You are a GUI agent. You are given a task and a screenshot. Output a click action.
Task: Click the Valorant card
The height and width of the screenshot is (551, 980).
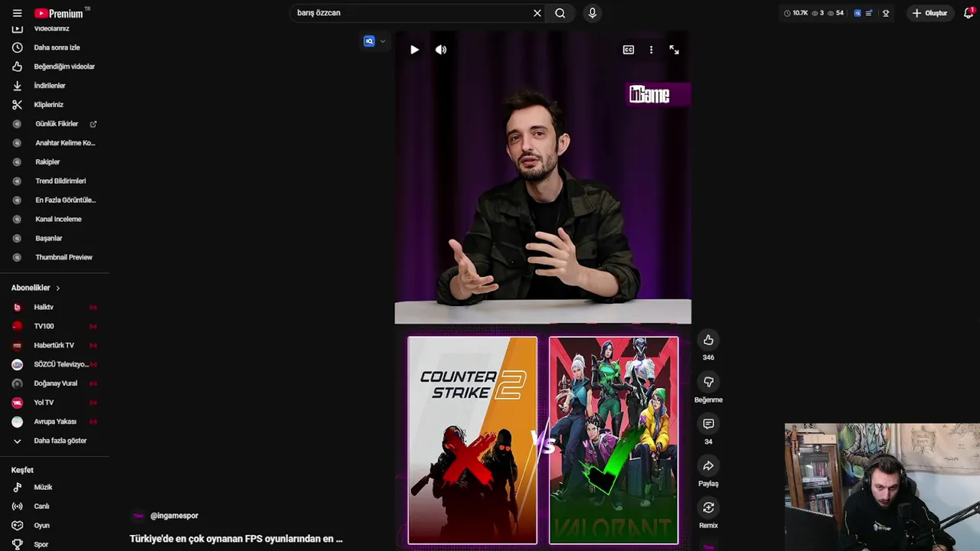613,440
